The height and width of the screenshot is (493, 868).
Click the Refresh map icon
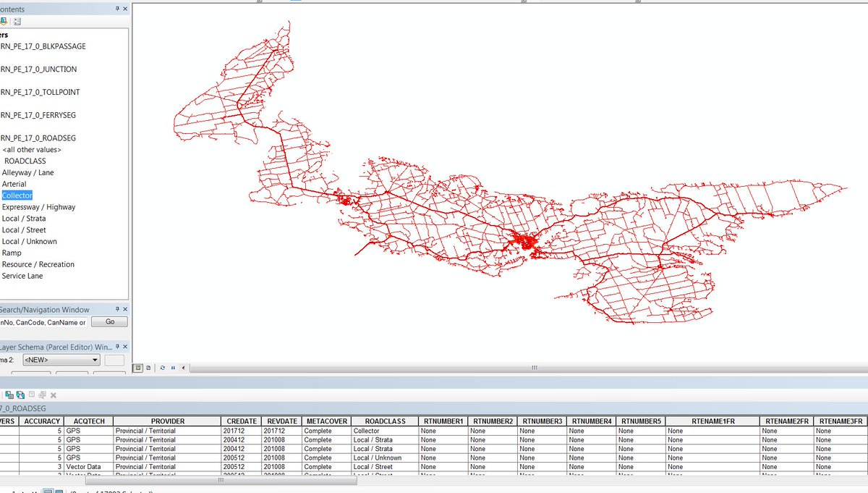pos(163,368)
